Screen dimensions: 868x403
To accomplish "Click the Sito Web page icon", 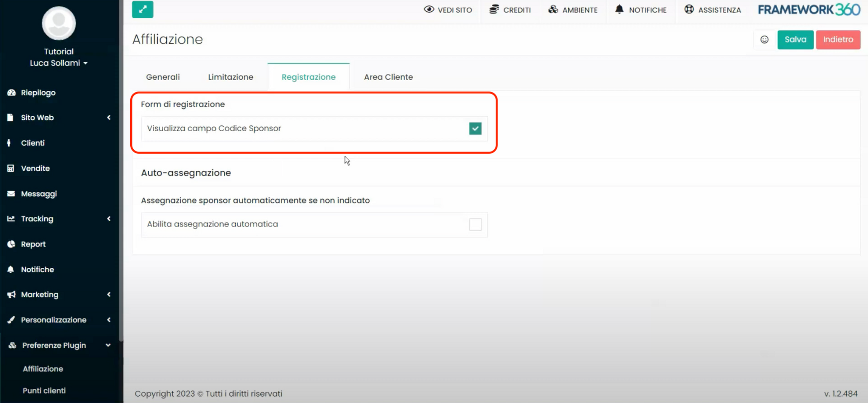I will click(x=10, y=118).
